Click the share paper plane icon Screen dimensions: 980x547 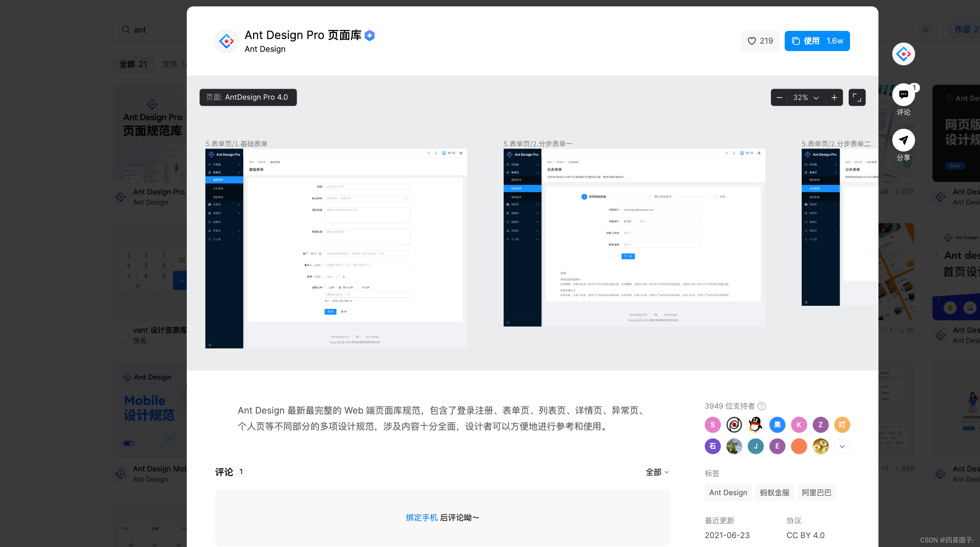coord(903,140)
